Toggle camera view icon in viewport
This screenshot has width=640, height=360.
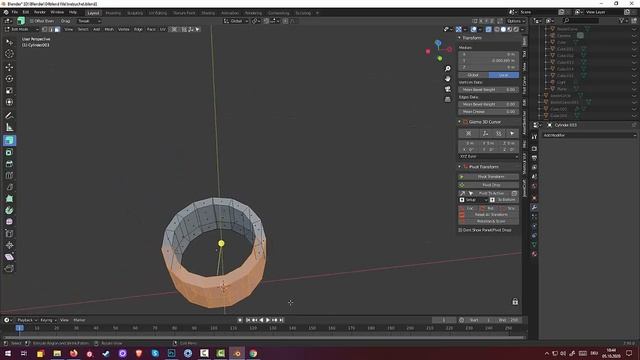pos(448,89)
